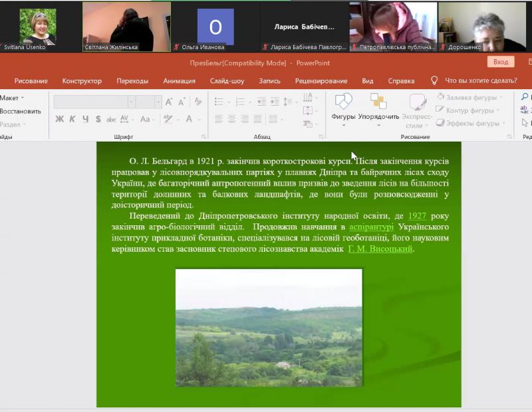Switch to the Переходы tab
Image resolution: width=532 pixels, height=412 pixels.
132,81
